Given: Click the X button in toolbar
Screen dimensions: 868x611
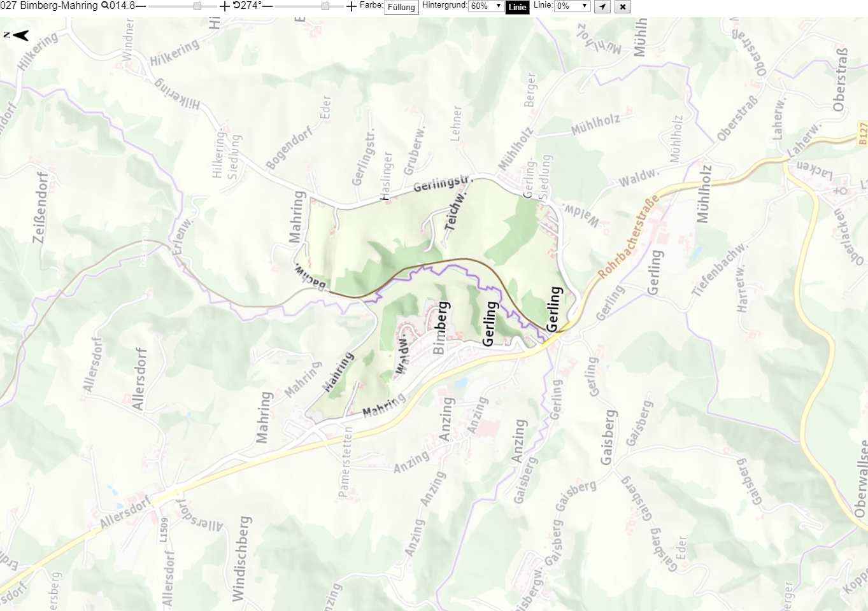Looking at the screenshot, I should coord(623,7).
